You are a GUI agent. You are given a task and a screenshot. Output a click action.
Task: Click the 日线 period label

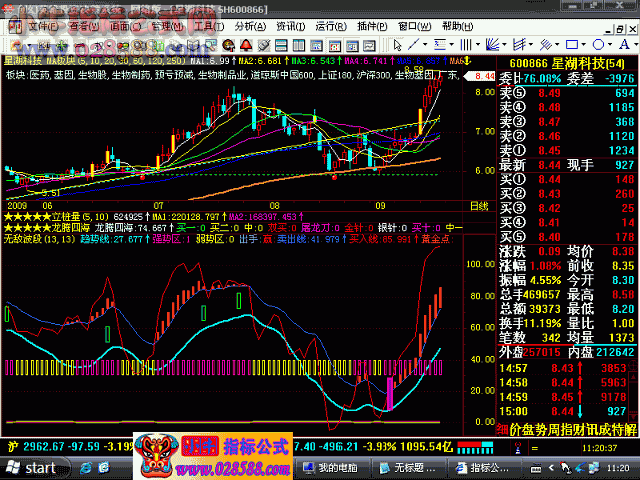coord(481,205)
